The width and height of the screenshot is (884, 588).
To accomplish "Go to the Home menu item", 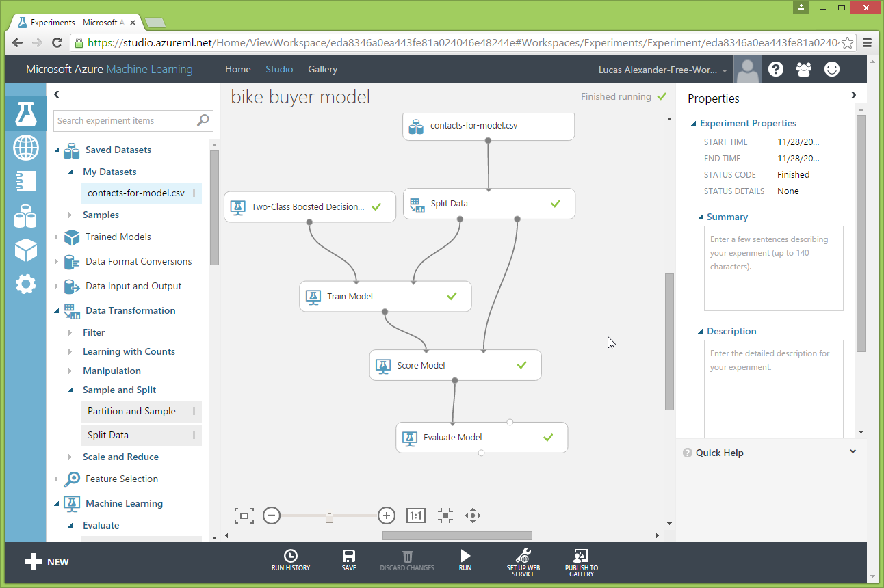I will tap(237, 69).
